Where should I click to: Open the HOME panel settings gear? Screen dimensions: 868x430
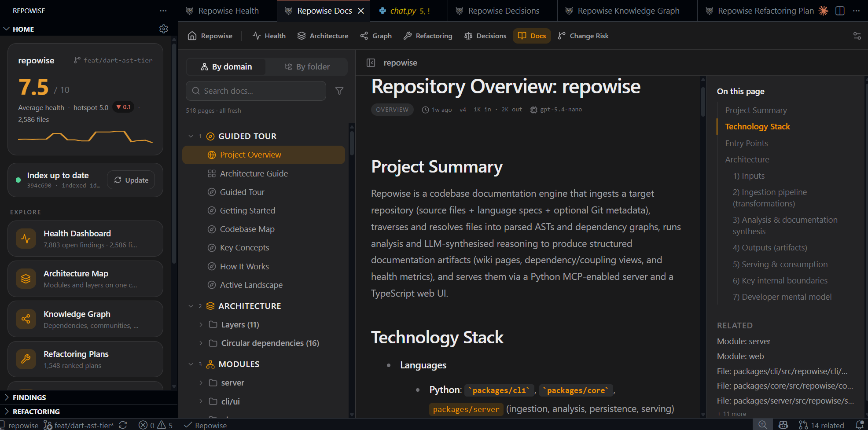(x=164, y=29)
